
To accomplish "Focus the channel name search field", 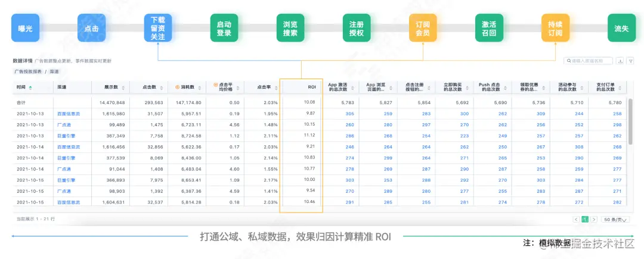I will click(588, 61).
